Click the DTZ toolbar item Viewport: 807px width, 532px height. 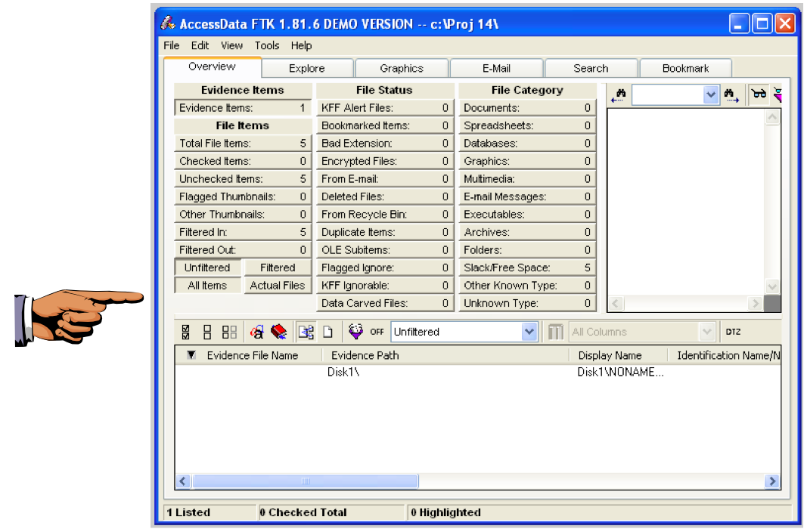pos(733,332)
